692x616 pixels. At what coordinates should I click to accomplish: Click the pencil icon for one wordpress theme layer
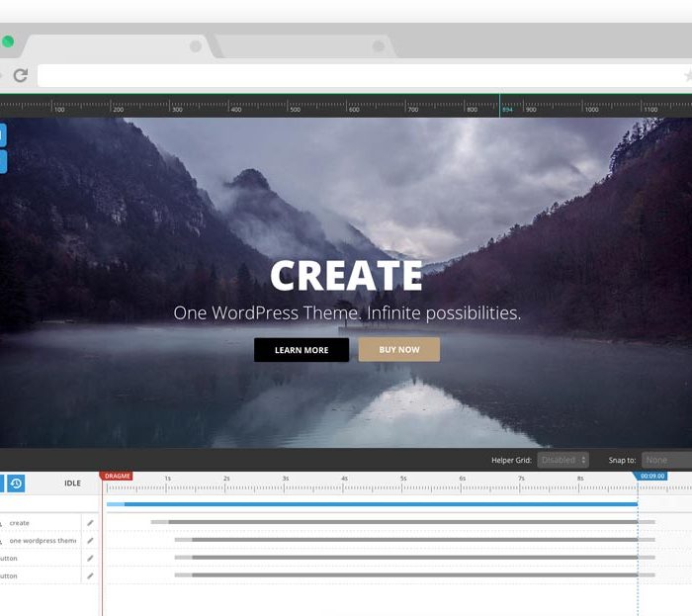(x=91, y=541)
